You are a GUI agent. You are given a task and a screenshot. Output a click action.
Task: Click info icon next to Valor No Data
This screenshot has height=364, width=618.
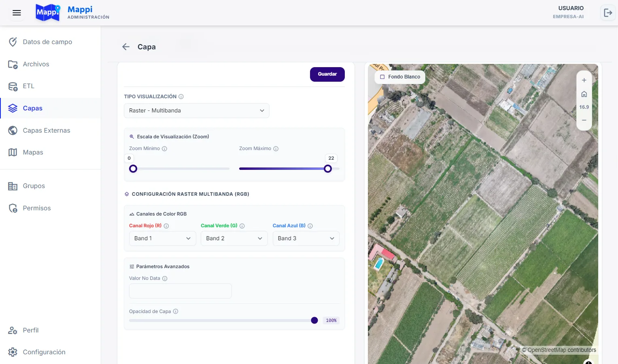click(x=165, y=279)
